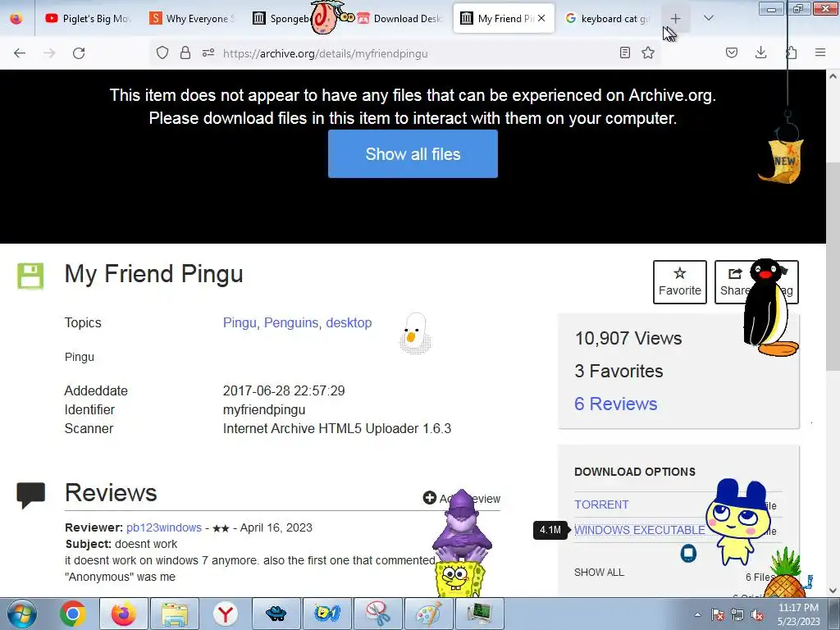
Task: Open reviewer pb123windows profile link
Action: click(x=164, y=527)
